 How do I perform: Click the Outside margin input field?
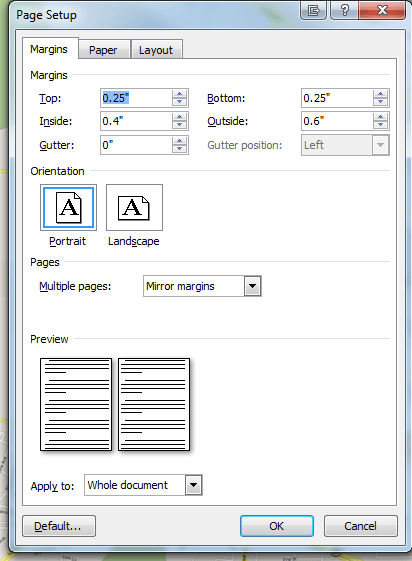click(x=337, y=121)
